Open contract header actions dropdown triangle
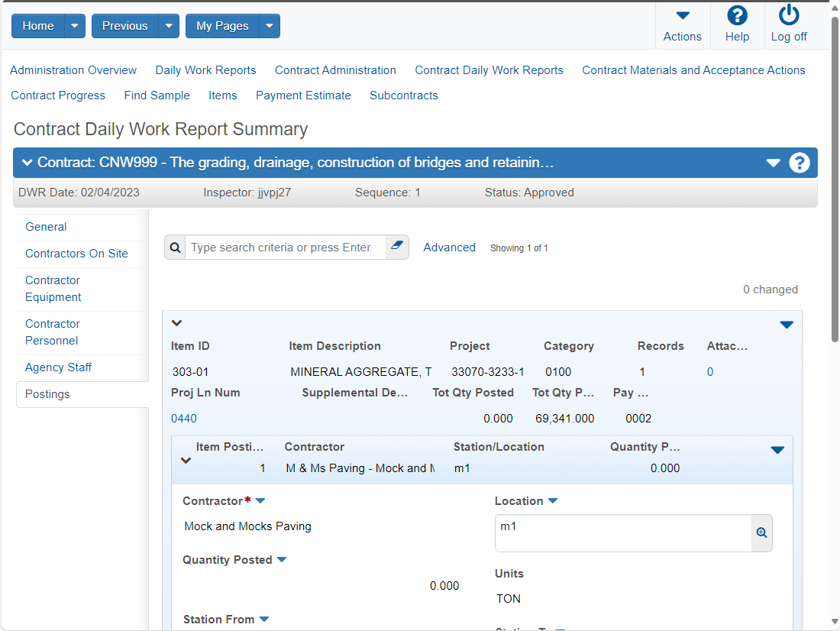This screenshot has width=840, height=631. tap(773, 163)
